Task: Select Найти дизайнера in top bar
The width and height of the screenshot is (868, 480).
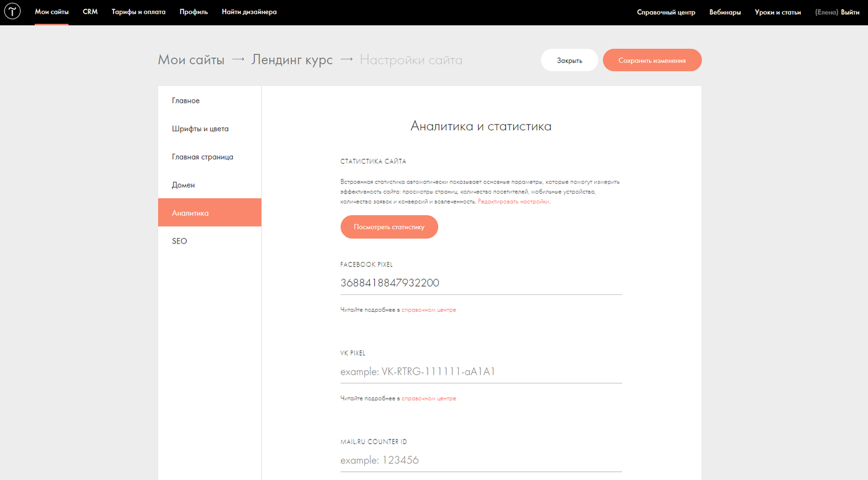Action: tap(249, 12)
